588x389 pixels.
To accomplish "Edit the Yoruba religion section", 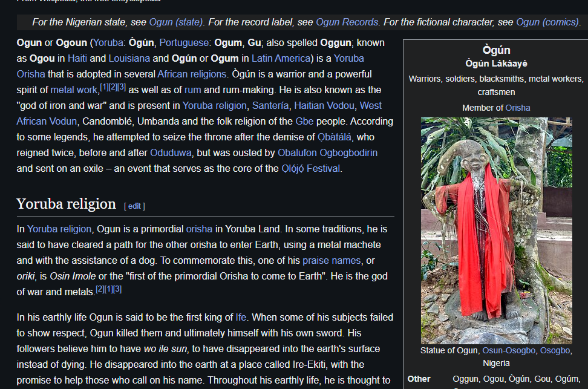I will [x=134, y=206].
